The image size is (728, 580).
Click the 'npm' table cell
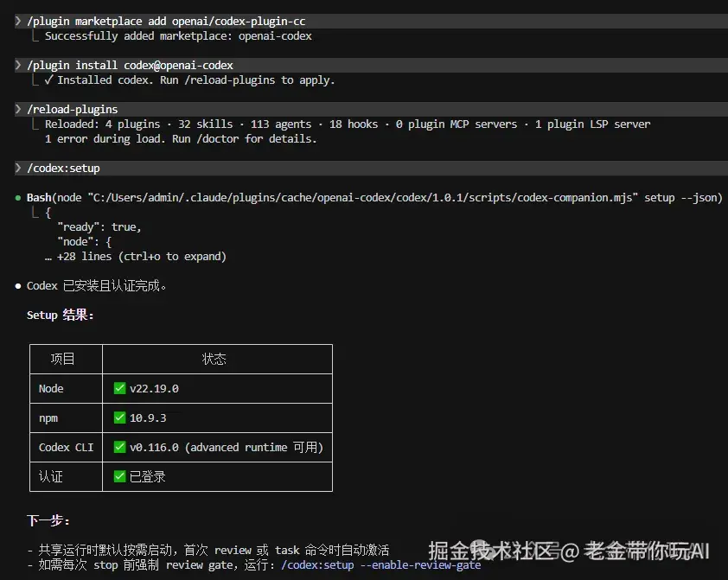click(48, 418)
